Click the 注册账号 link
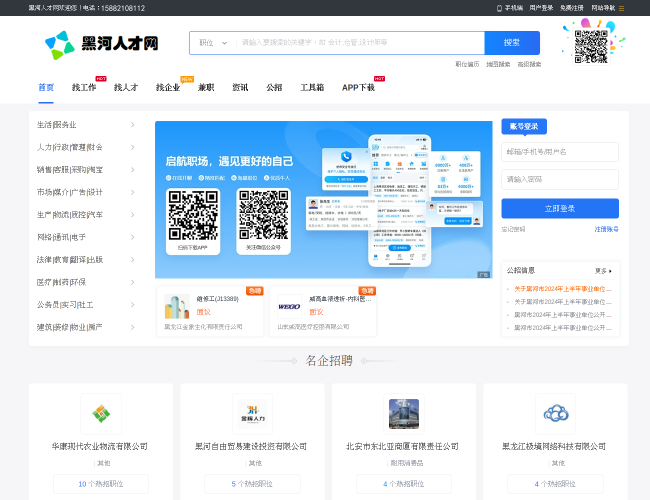Screen dimensions: 650x500 606,229
